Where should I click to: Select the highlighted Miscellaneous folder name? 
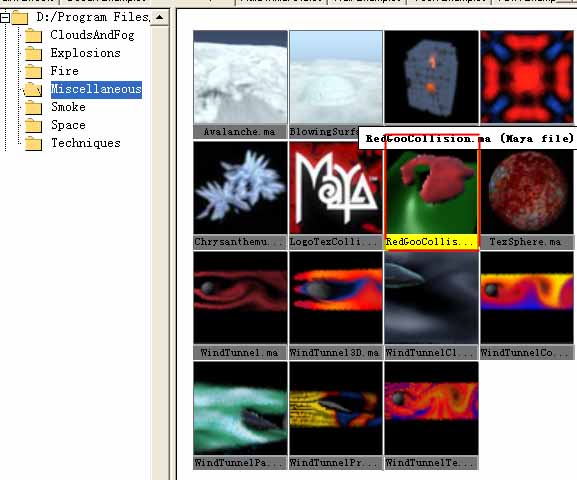96,89
